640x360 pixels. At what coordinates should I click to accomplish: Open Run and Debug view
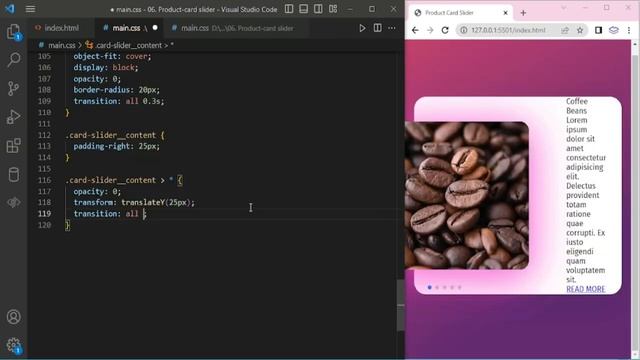[13, 117]
